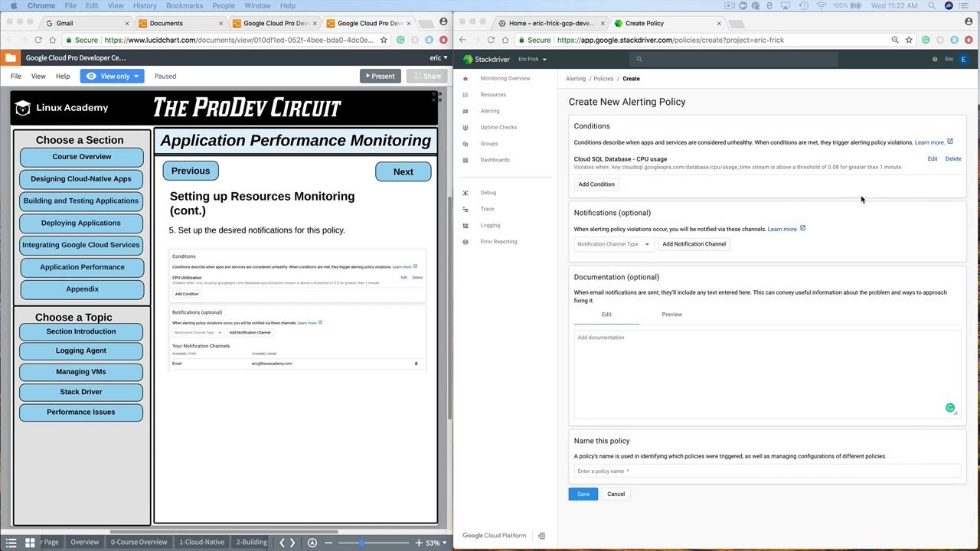The image size is (980, 551).
Task: Click the Grammarly icon in documentation box
Action: click(x=950, y=408)
